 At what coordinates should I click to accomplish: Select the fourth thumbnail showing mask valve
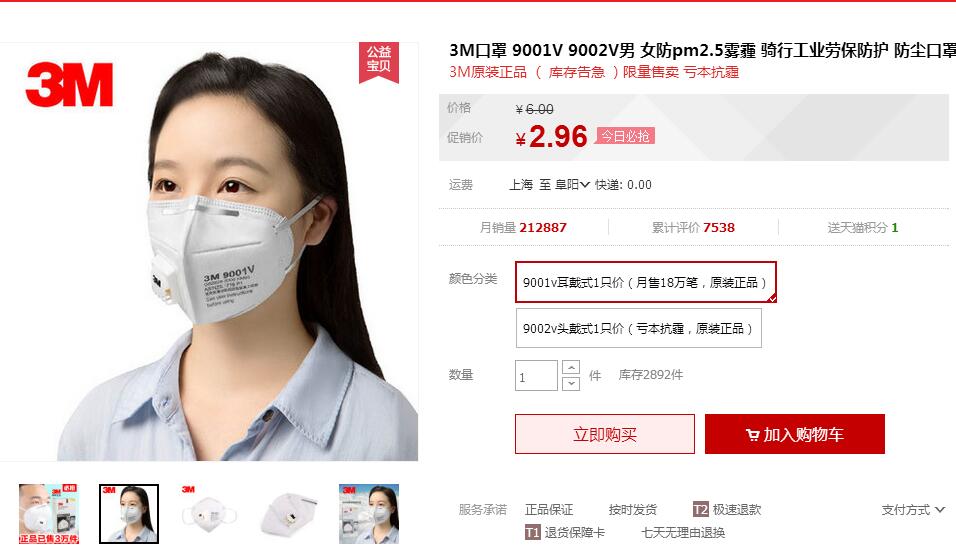point(289,514)
